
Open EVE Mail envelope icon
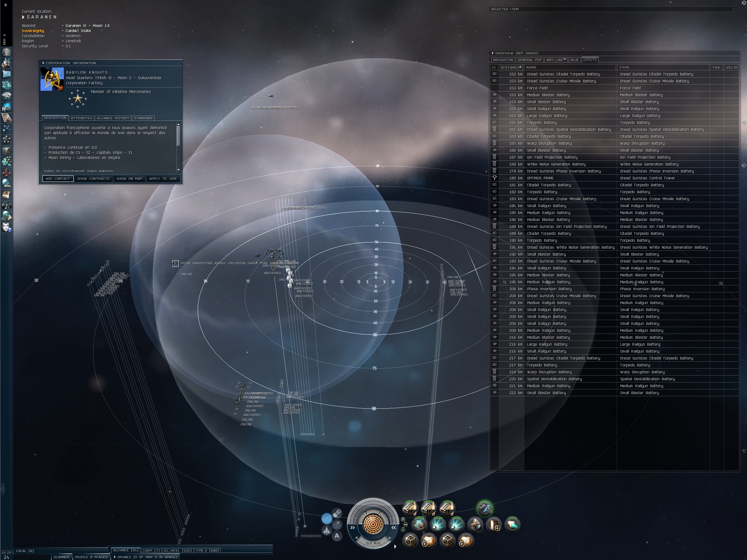pyautogui.click(x=7, y=74)
